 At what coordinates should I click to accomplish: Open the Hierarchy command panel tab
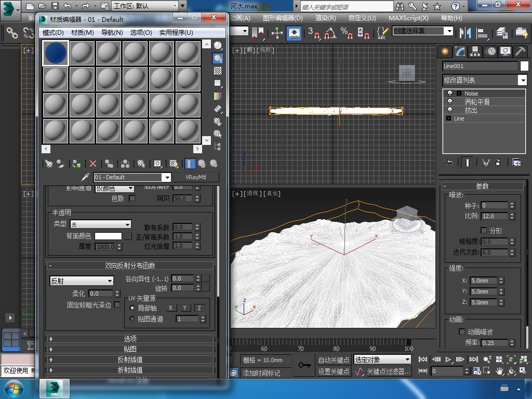pyautogui.click(x=475, y=51)
